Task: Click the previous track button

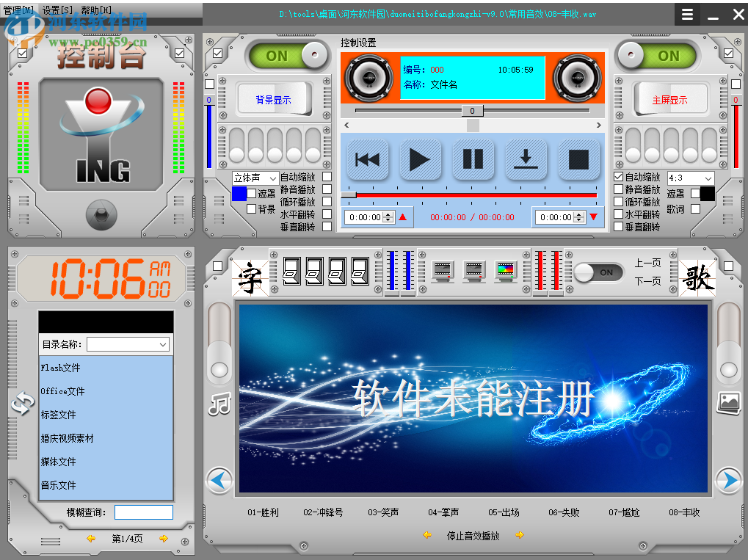Action: pyautogui.click(x=367, y=159)
